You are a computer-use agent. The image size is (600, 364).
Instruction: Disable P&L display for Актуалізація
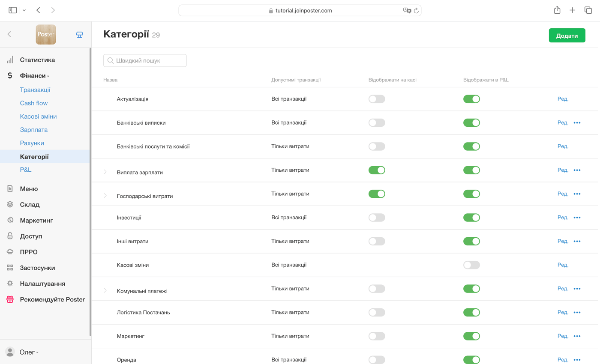point(471,99)
